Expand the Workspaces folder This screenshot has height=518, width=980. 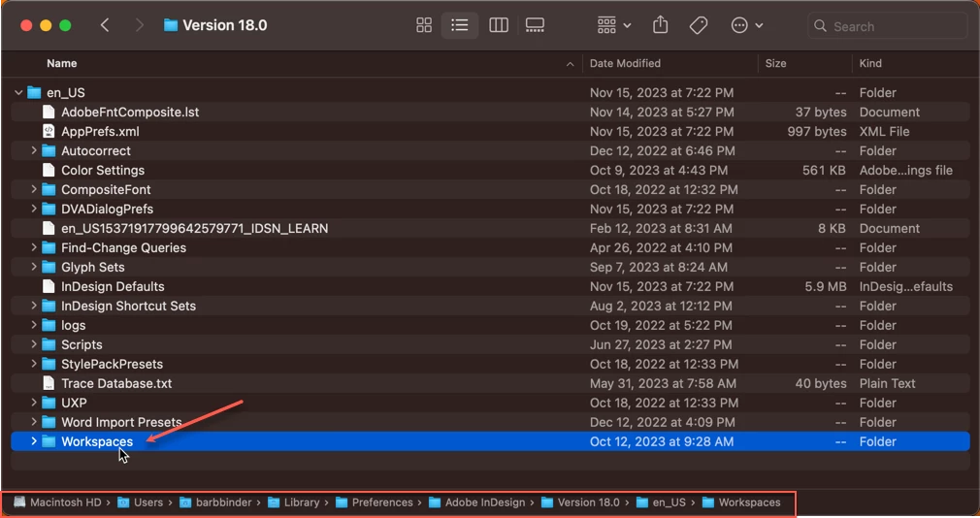34,441
